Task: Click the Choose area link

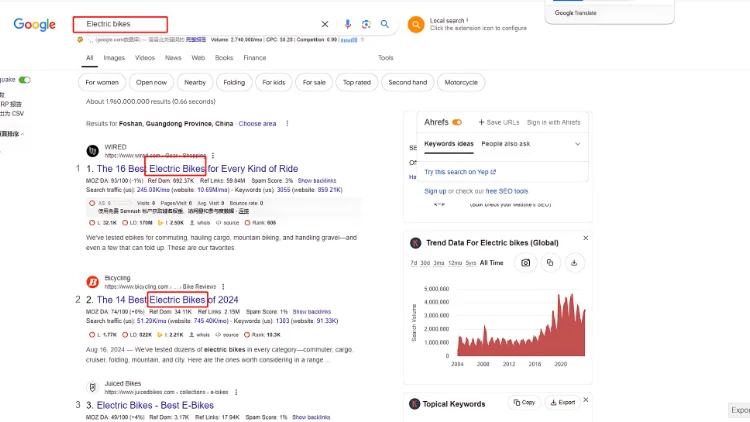Action: click(x=257, y=123)
